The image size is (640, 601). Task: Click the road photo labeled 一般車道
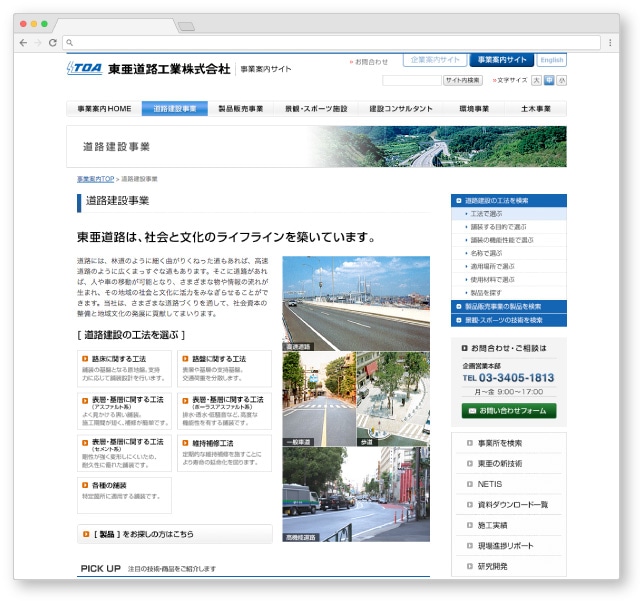click(319, 399)
